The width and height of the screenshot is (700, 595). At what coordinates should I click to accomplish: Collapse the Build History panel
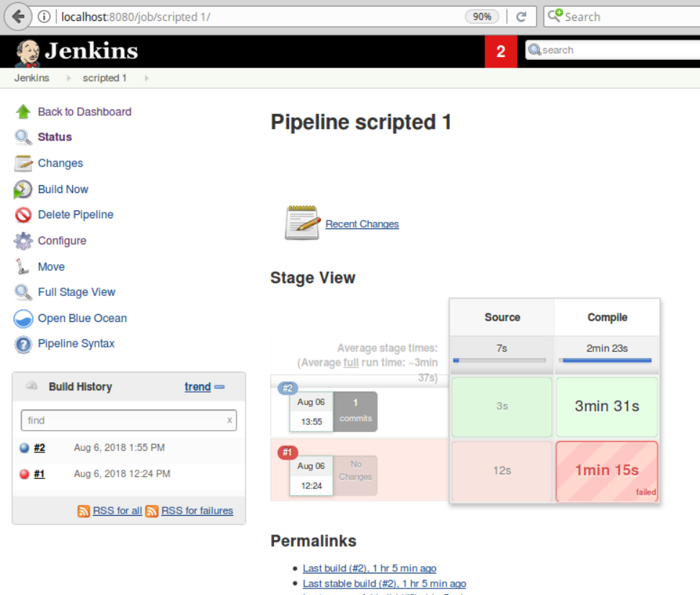point(220,387)
